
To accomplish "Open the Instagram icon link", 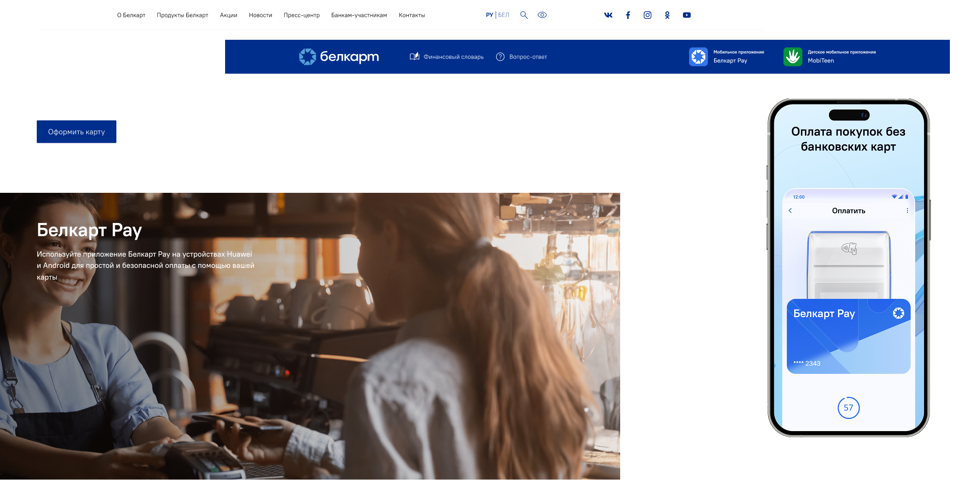I will [647, 15].
